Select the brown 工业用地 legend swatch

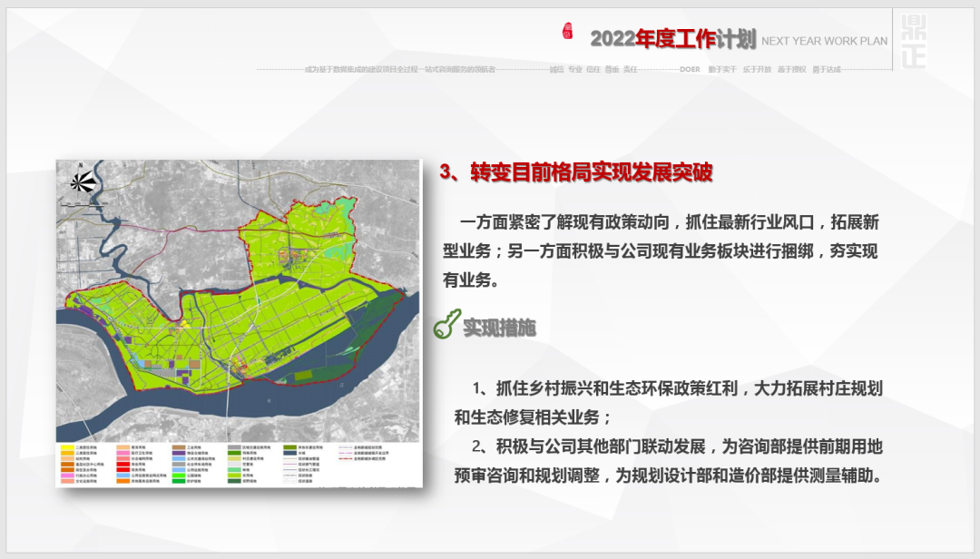[x=179, y=448]
